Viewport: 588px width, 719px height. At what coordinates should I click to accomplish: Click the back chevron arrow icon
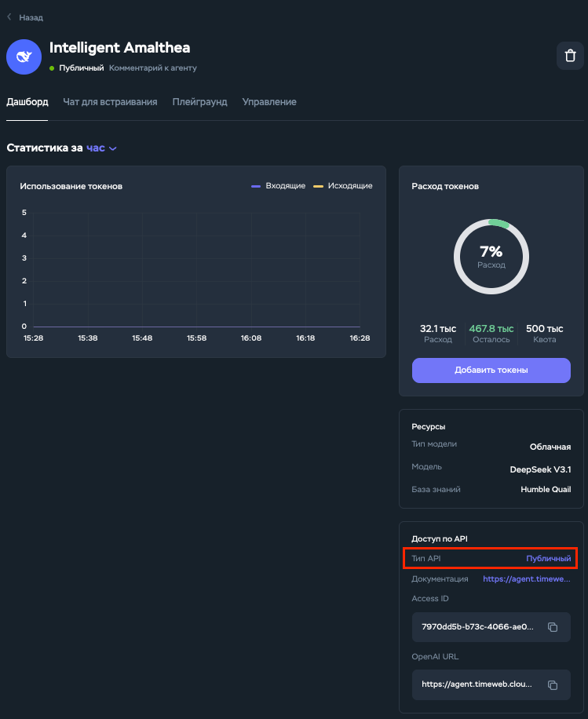9,16
